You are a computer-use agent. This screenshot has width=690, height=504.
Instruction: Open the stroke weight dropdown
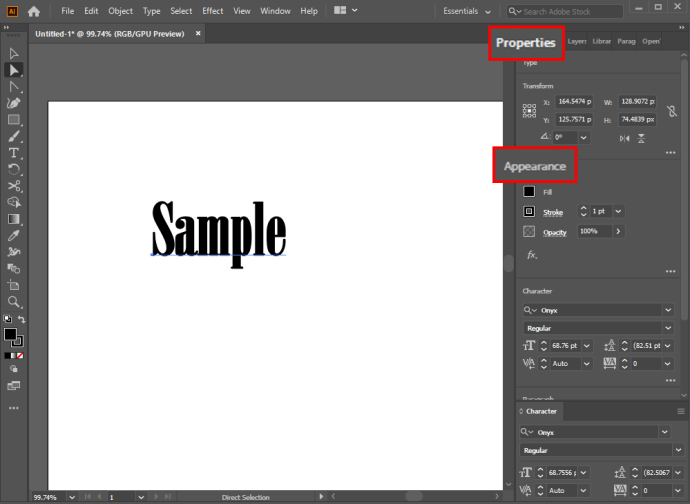tap(617, 212)
